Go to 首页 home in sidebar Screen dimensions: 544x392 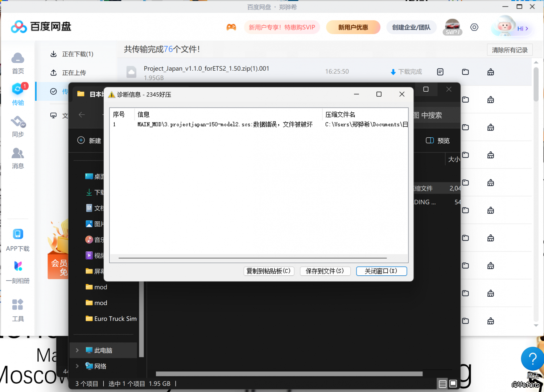[18, 63]
